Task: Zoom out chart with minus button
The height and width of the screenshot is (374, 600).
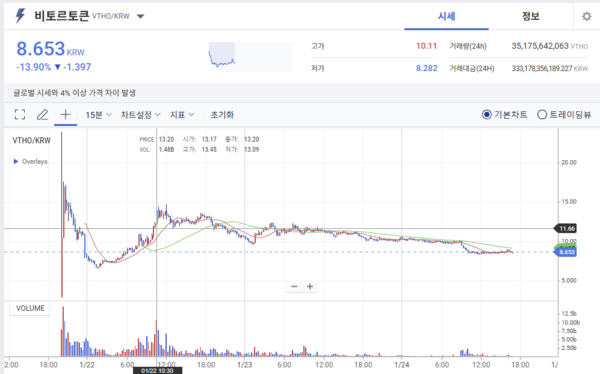Action: tap(294, 286)
